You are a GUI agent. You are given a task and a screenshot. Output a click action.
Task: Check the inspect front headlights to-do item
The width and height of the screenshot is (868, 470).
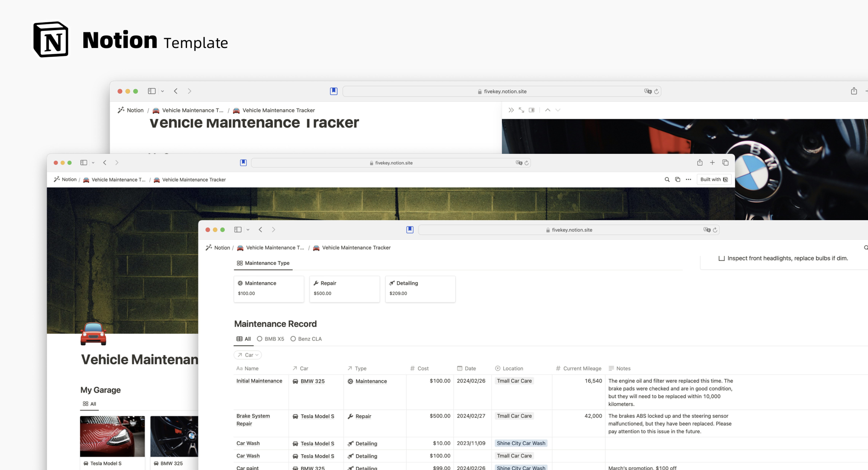(721, 258)
